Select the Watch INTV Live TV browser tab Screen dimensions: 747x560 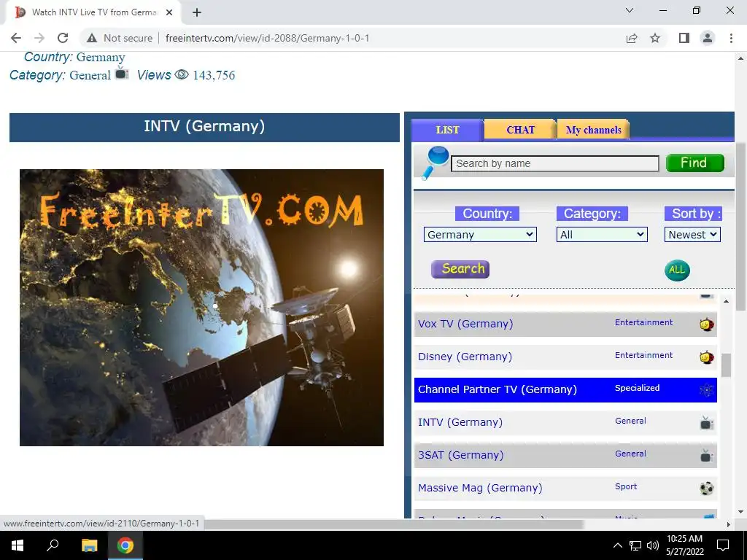(x=94, y=12)
